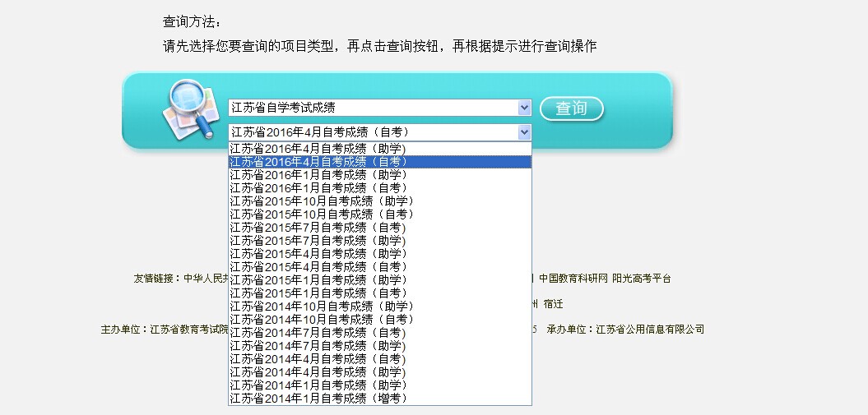This screenshot has width=868, height=415.
Task: Click the 查询 search button
Action: coord(571,108)
